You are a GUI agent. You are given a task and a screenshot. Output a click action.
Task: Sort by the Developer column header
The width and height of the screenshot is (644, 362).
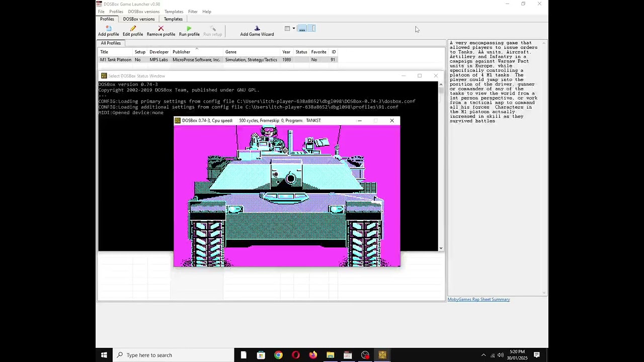pyautogui.click(x=159, y=52)
